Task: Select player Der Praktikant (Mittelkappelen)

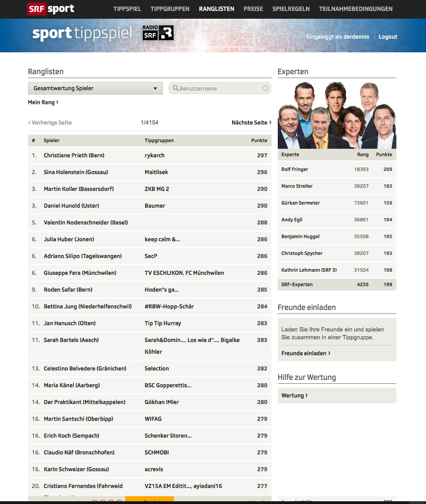Action: tap(85, 402)
